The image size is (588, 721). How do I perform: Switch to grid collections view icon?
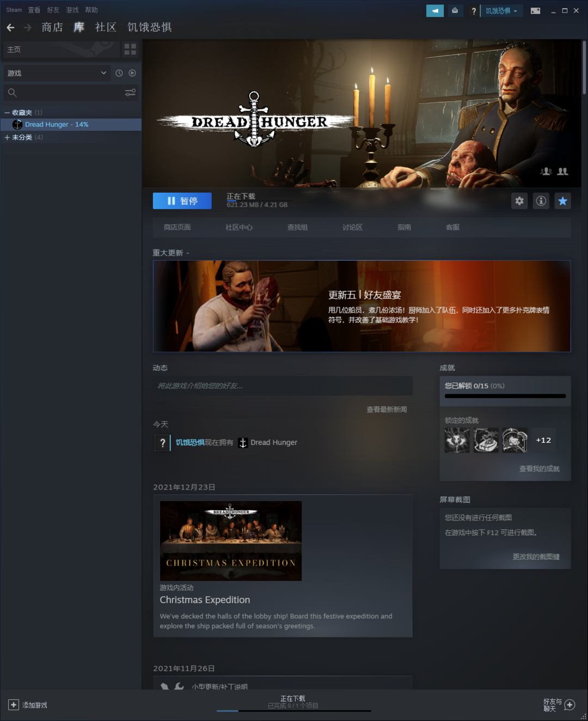[x=130, y=50]
